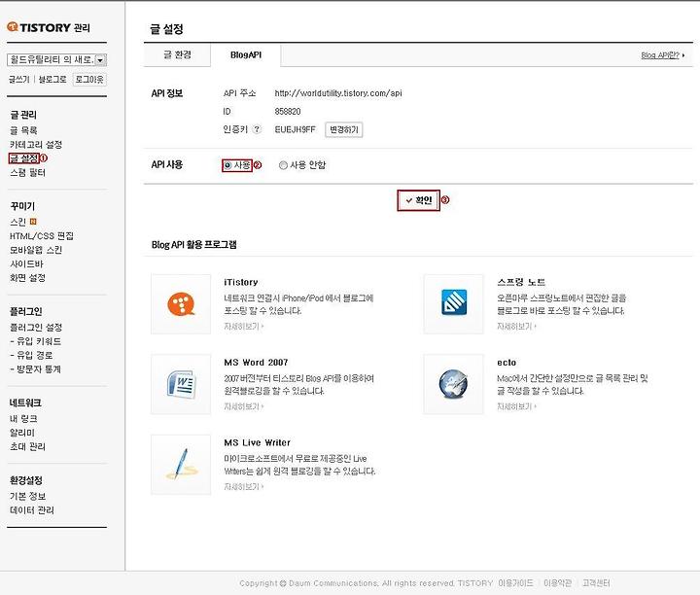Click the API address URL text

pyautogui.click(x=338, y=93)
